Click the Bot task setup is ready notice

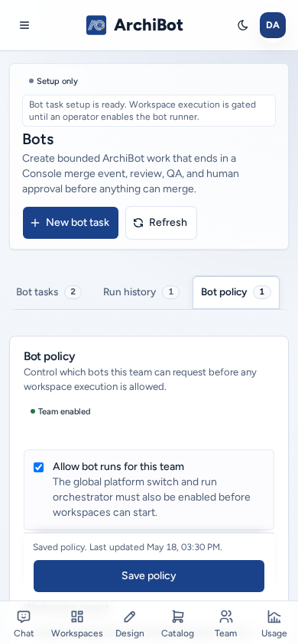(x=149, y=111)
